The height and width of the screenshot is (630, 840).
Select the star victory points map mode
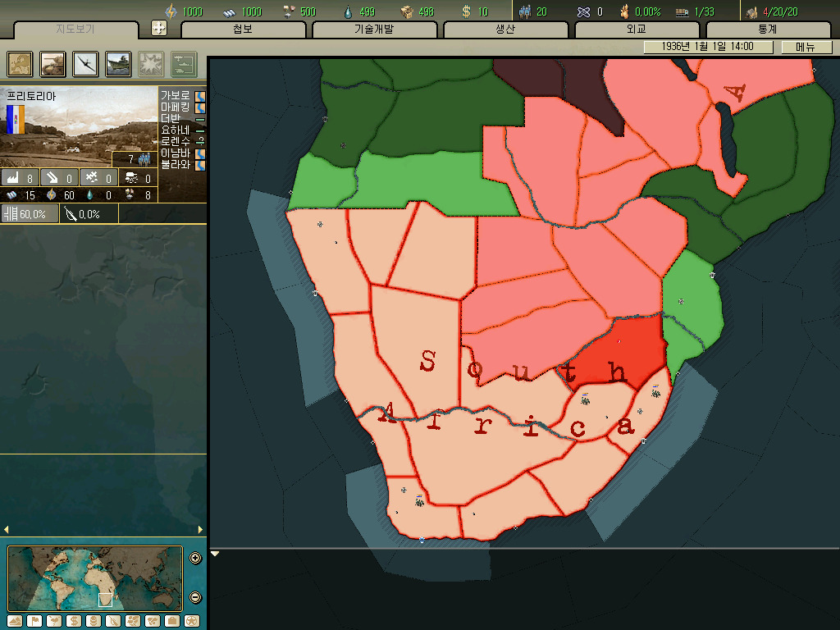192,621
